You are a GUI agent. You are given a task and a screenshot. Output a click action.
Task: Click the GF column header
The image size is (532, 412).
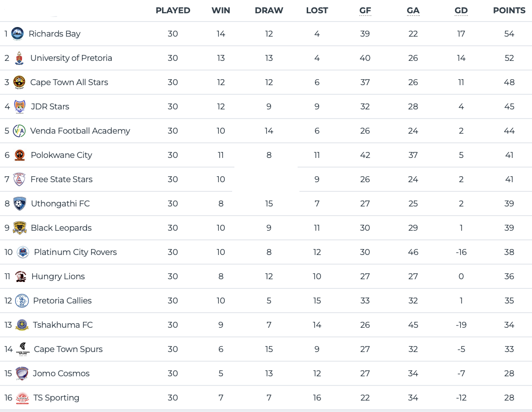[x=365, y=11]
